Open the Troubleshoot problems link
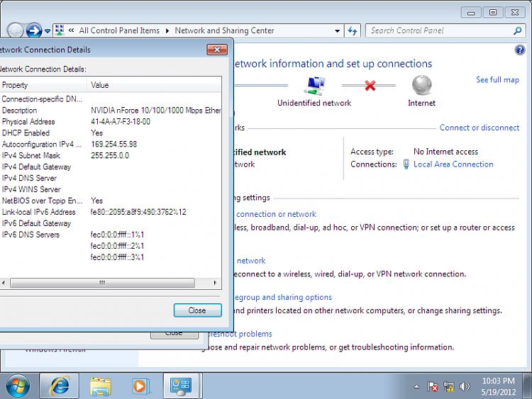Screen dimensions: 532x399 [x=240, y=334]
